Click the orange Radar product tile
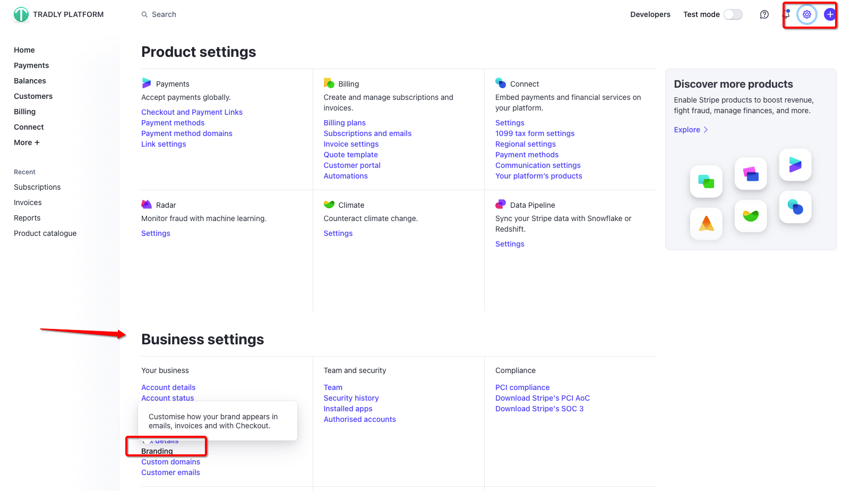The width and height of the screenshot is (868, 491). [706, 224]
